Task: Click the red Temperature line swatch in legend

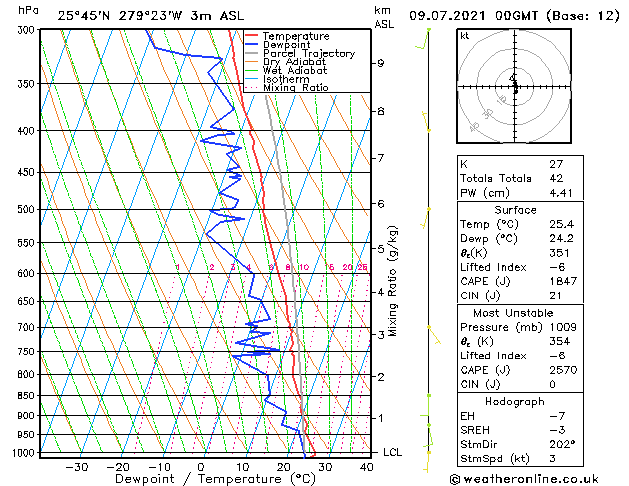Action: click(252, 37)
